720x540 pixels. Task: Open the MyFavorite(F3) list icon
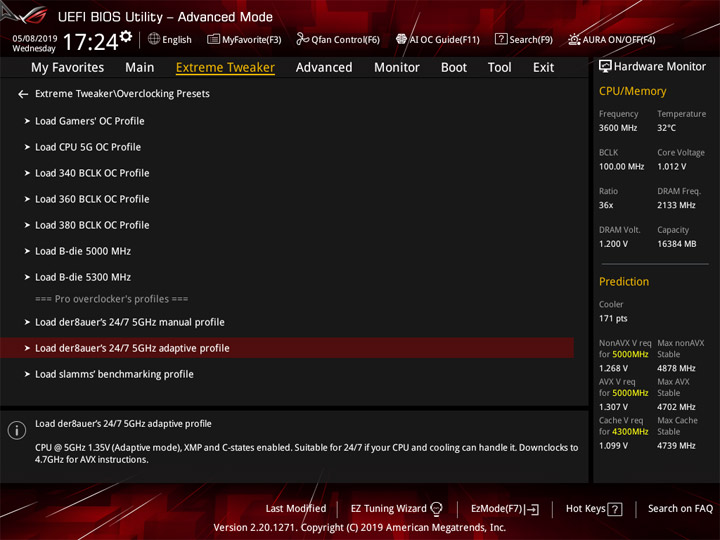[213, 39]
